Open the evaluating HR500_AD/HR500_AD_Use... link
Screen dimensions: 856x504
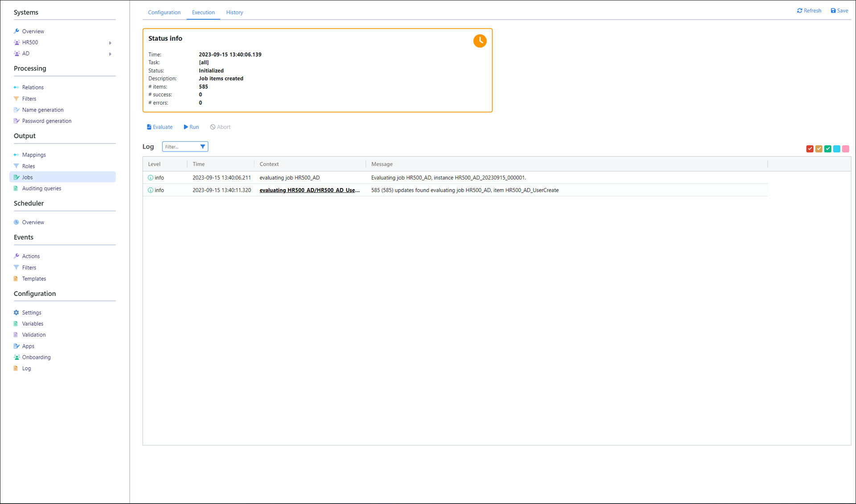[309, 190]
